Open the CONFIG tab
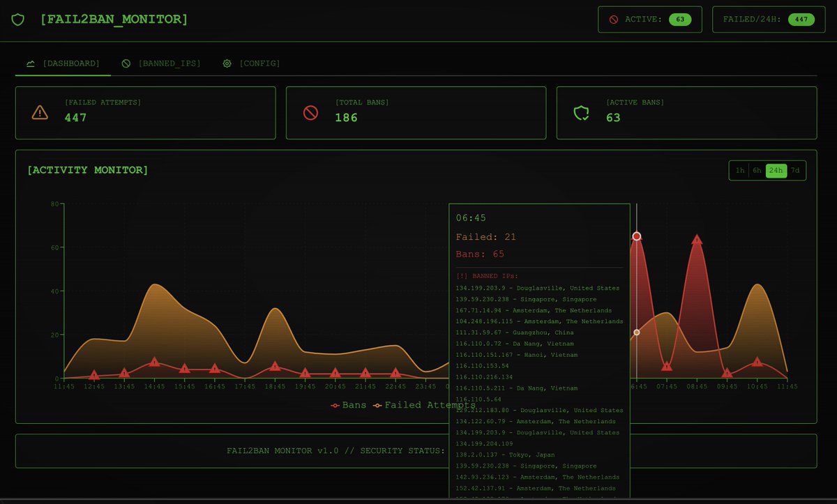This screenshot has width=837, height=504. [251, 63]
